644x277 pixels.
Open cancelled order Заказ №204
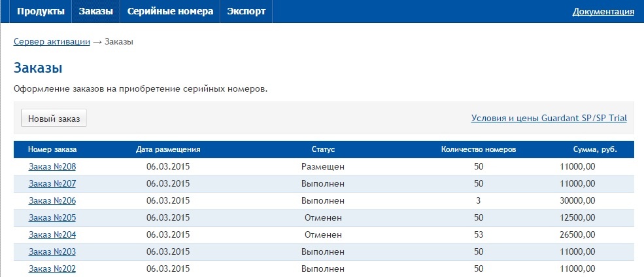coord(52,234)
